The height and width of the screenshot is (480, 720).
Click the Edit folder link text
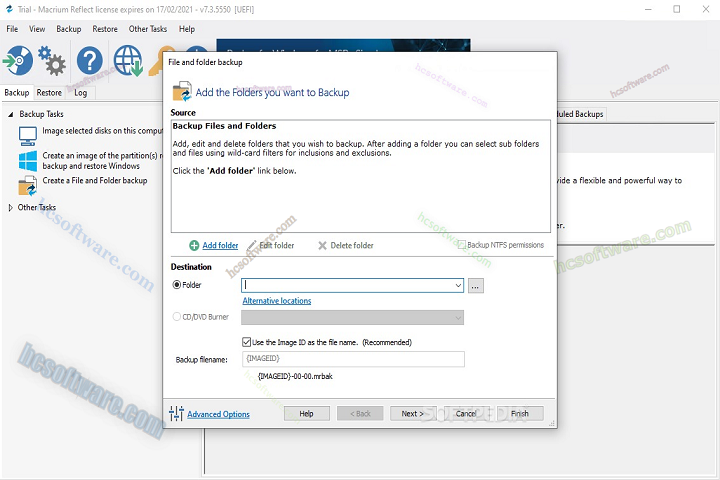click(x=277, y=245)
